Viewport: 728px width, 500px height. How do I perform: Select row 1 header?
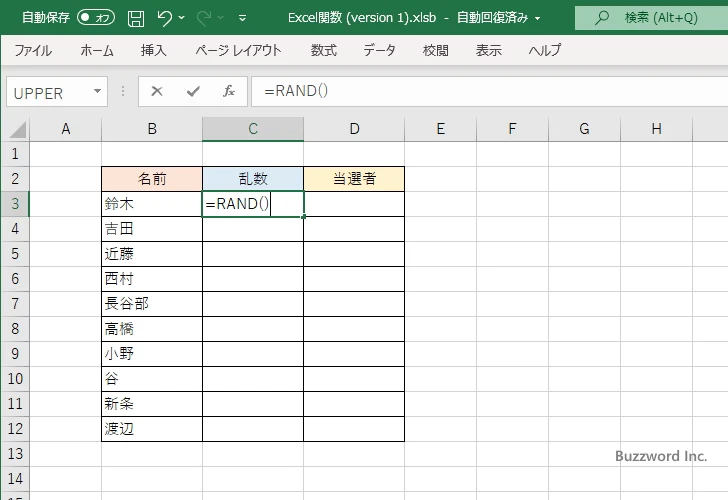[x=15, y=154]
